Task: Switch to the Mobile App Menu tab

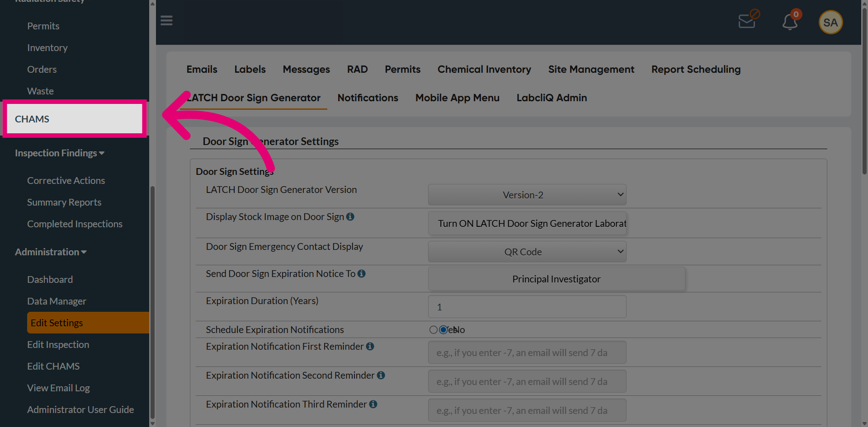Action: point(458,98)
